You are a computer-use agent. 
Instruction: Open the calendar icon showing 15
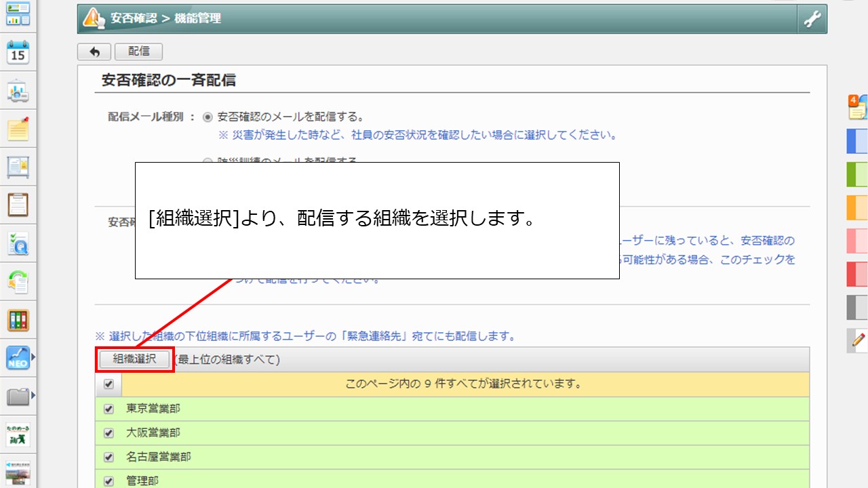[18, 52]
